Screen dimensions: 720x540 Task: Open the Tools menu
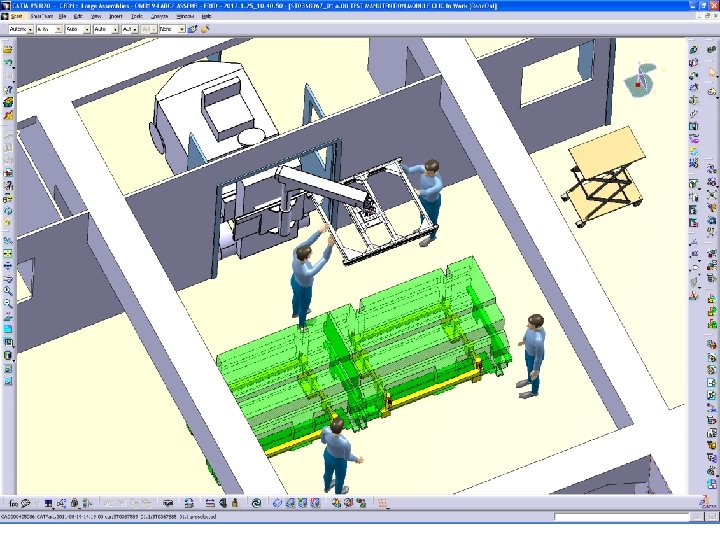pyautogui.click(x=137, y=16)
